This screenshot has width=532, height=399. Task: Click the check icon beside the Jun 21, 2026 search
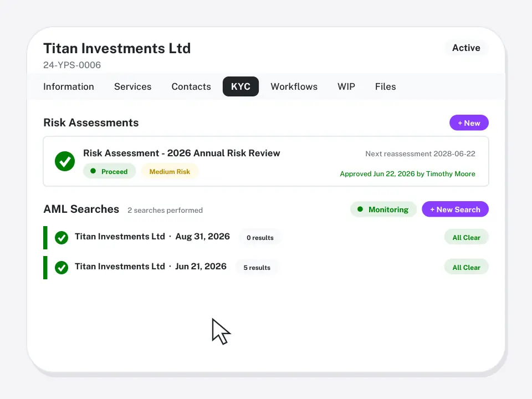point(62,267)
